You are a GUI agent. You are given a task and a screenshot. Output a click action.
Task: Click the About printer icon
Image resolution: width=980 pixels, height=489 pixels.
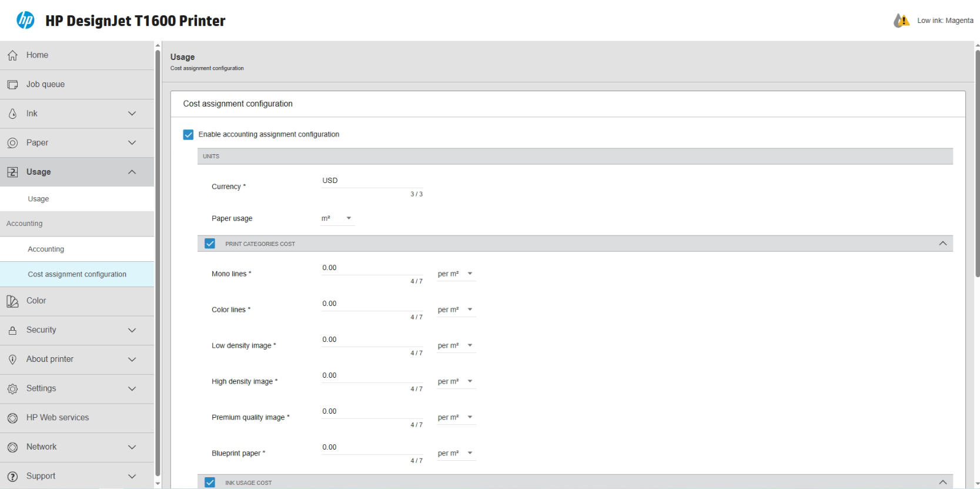click(x=12, y=360)
